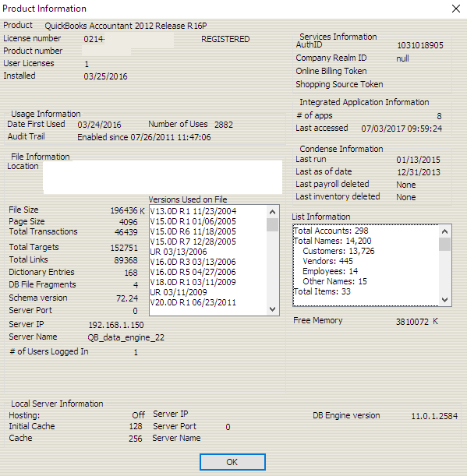
Task: Click the File Location path field
Action: pyautogui.click(x=163, y=178)
